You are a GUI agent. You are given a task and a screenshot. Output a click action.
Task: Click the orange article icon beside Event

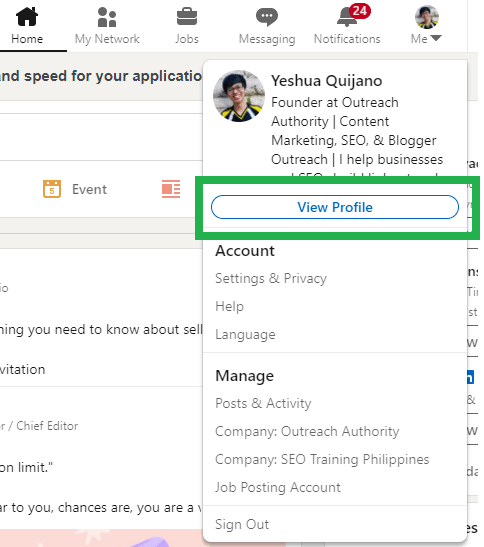(x=171, y=189)
